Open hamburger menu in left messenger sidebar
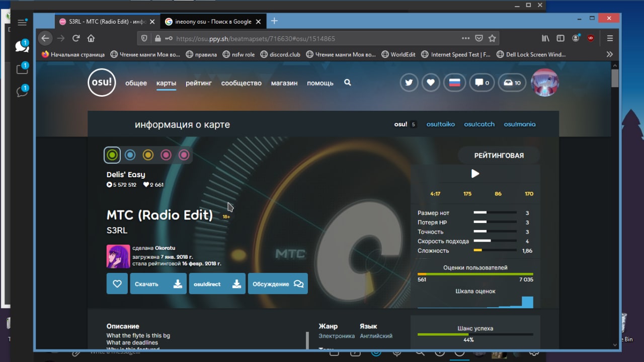The height and width of the screenshot is (362, 644). (22, 22)
